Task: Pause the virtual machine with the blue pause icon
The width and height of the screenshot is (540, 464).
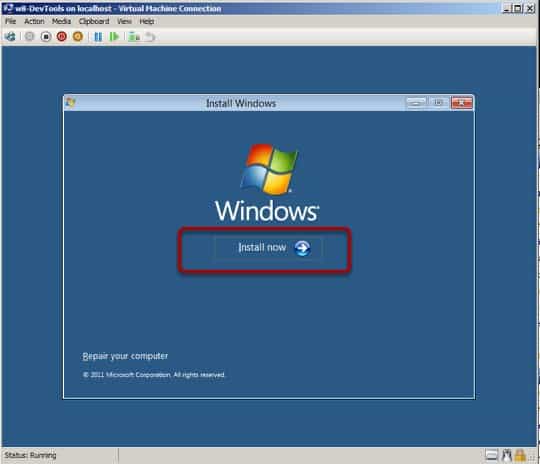Action: (98, 37)
